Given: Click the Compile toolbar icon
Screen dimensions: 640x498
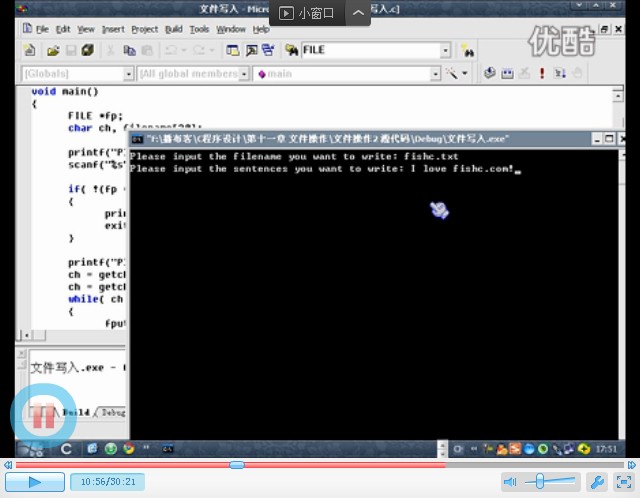Looking at the screenshot, I should (489, 73).
